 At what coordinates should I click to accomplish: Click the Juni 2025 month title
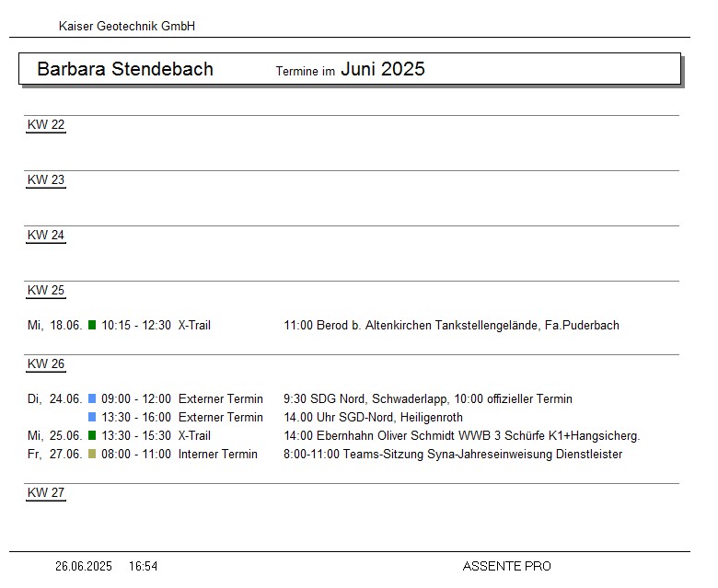383,69
